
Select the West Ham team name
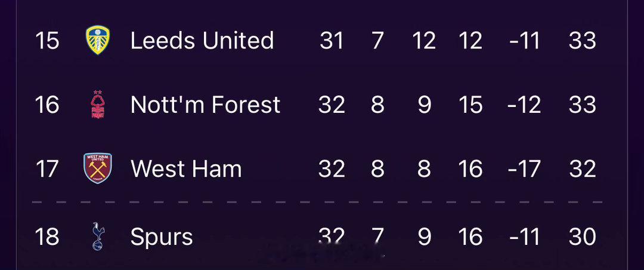tap(186, 168)
